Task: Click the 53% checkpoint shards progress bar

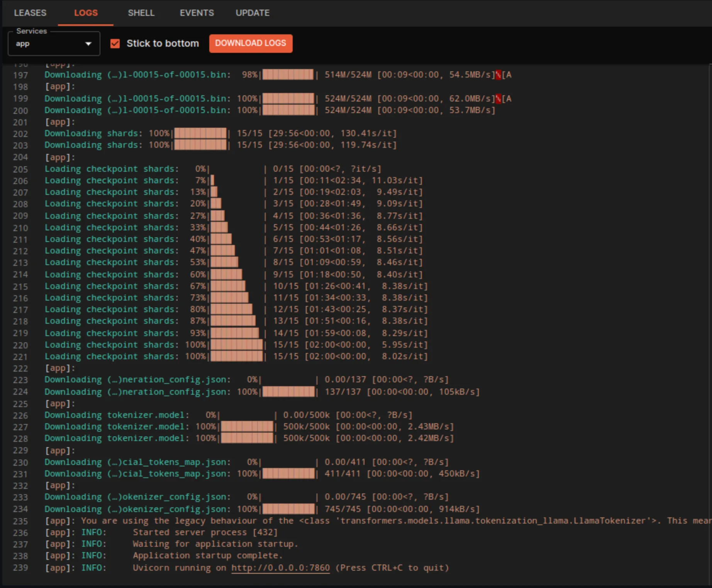Action: click(x=224, y=262)
